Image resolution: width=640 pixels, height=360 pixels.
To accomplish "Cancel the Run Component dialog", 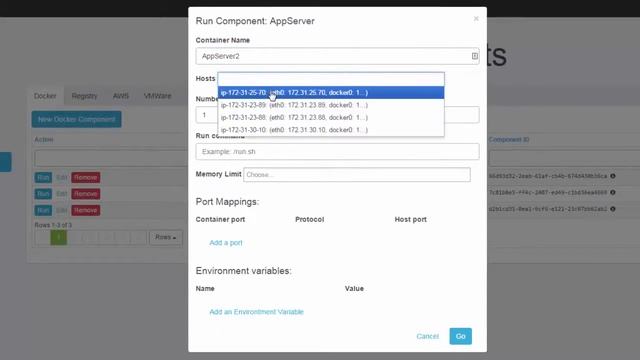I will [427, 336].
